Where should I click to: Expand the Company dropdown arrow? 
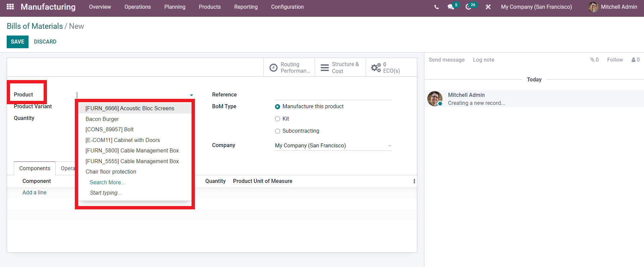(x=389, y=146)
